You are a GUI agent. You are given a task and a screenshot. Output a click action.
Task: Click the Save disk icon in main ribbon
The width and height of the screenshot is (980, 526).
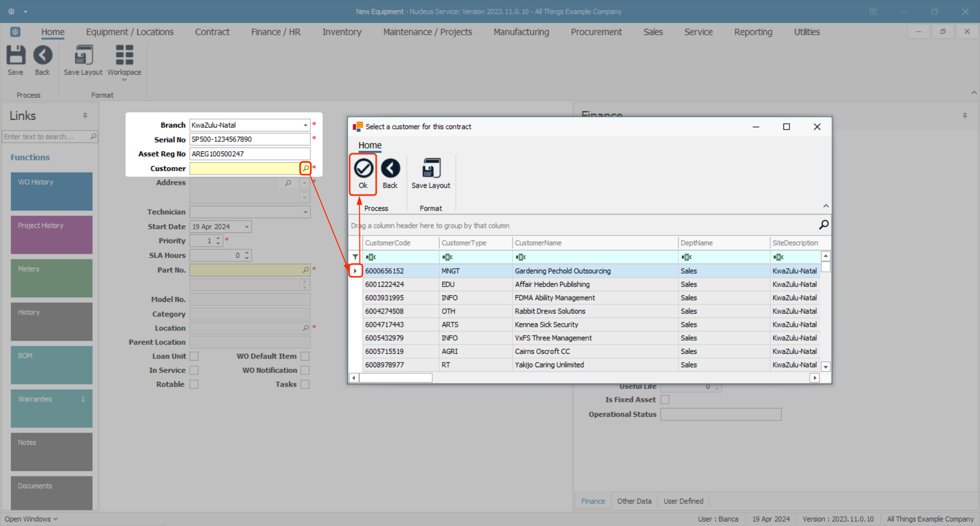pos(15,55)
